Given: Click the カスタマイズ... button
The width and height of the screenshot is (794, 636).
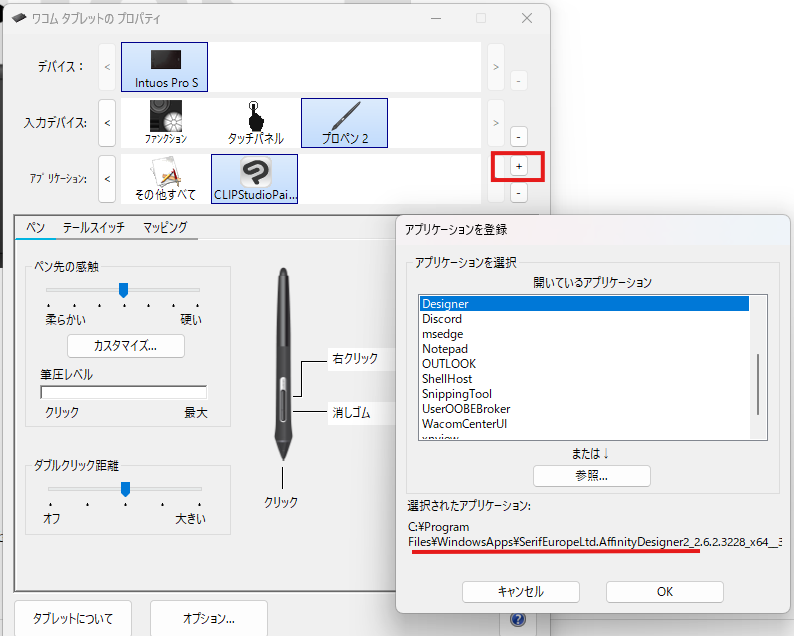Looking at the screenshot, I should coord(125,346).
